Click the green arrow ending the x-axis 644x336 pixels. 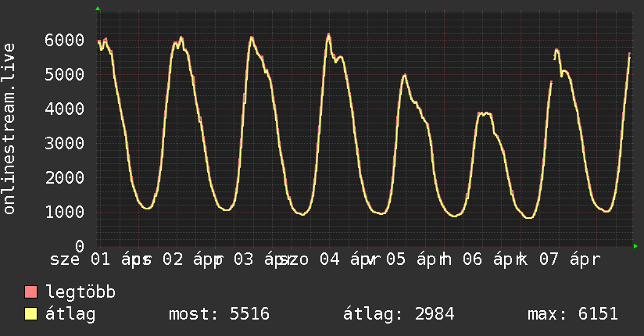click(636, 246)
